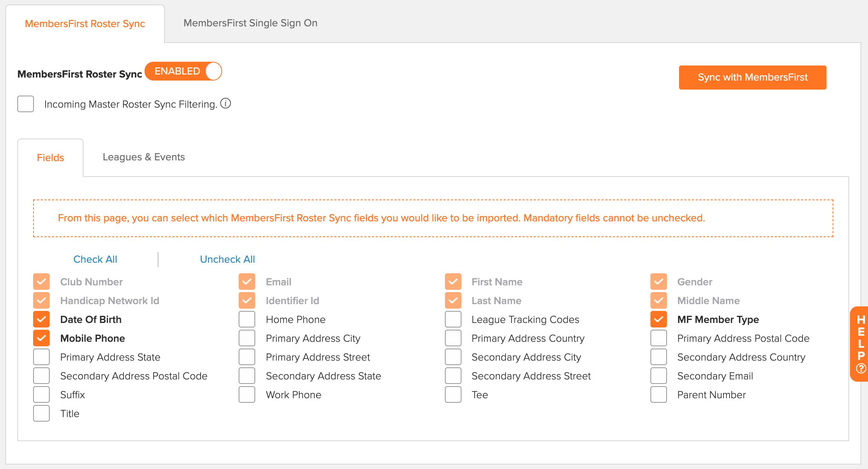Check the Home Phone checkbox
The height and width of the screenshot is (469, 868).
(247, 319)
